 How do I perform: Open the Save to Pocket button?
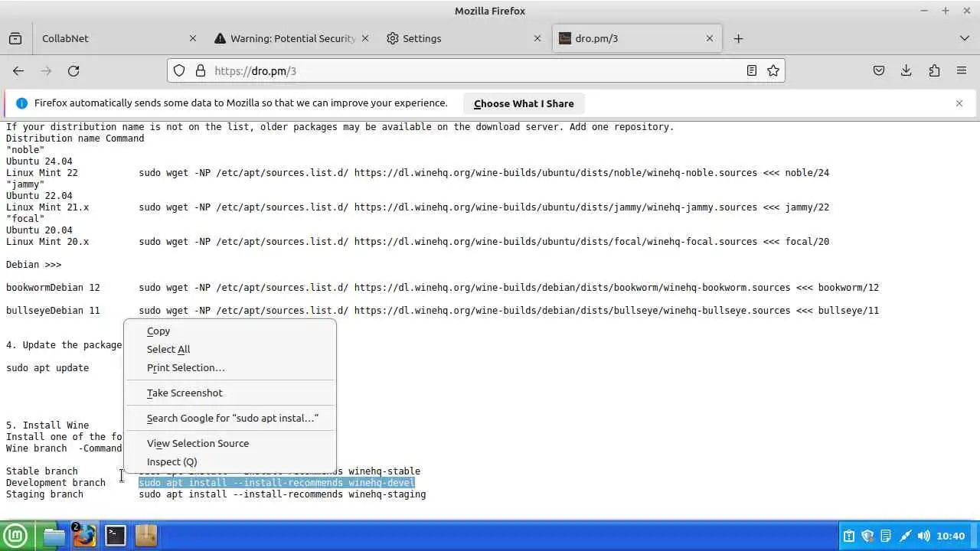(879, 70)
